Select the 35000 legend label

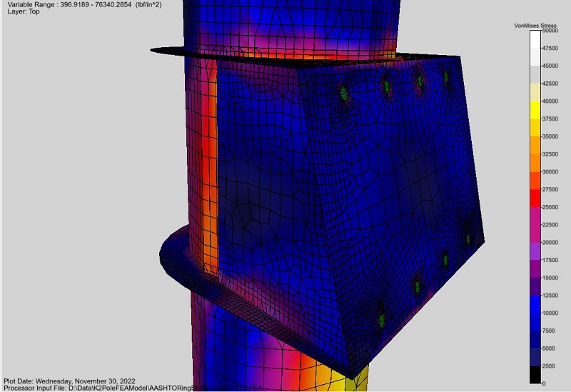[550, 136]
